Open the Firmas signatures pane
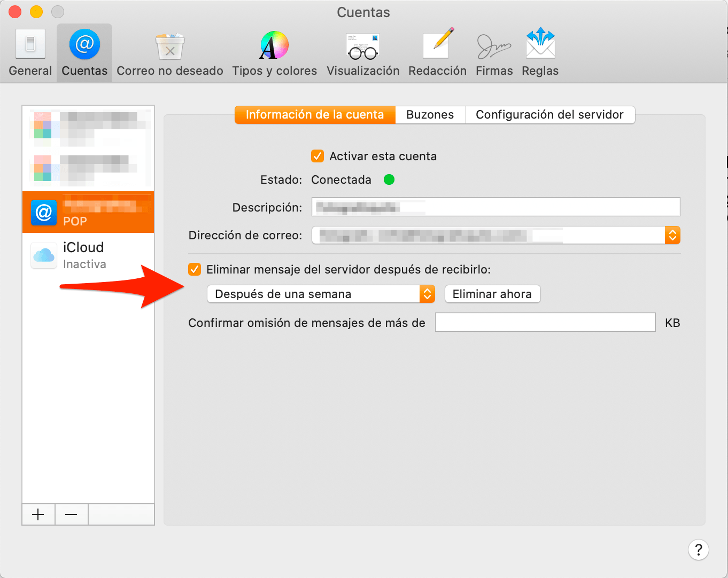Screen dimensions: 728x578 point(494,53)
